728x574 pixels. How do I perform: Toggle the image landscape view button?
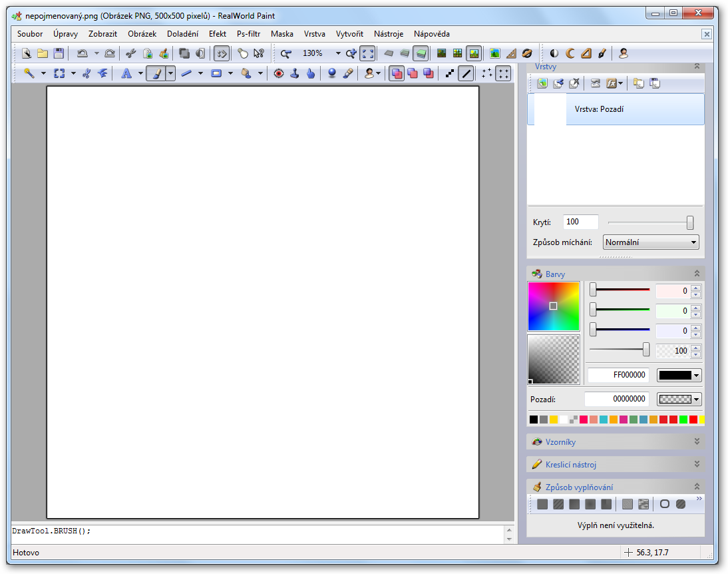pos(474,53)
